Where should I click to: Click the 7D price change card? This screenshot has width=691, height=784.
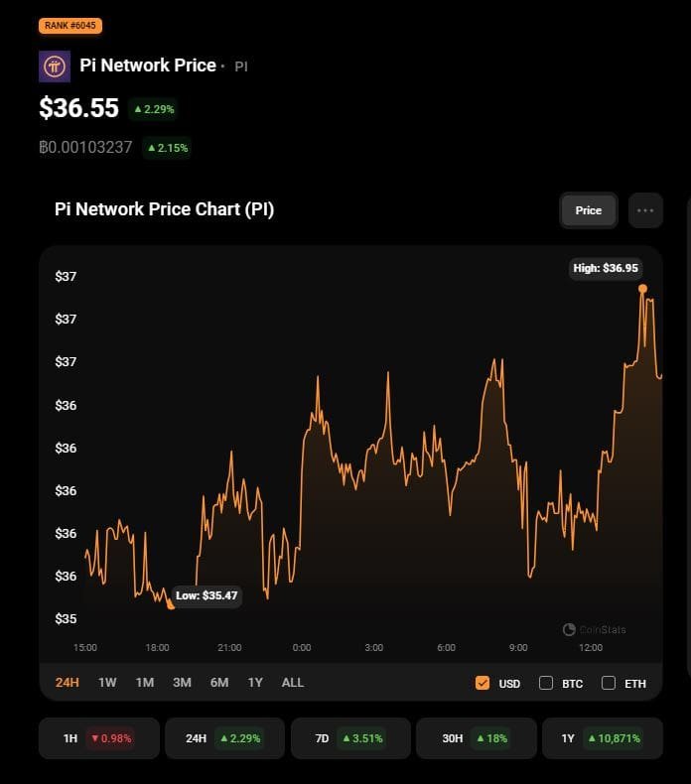pos(350,738)
